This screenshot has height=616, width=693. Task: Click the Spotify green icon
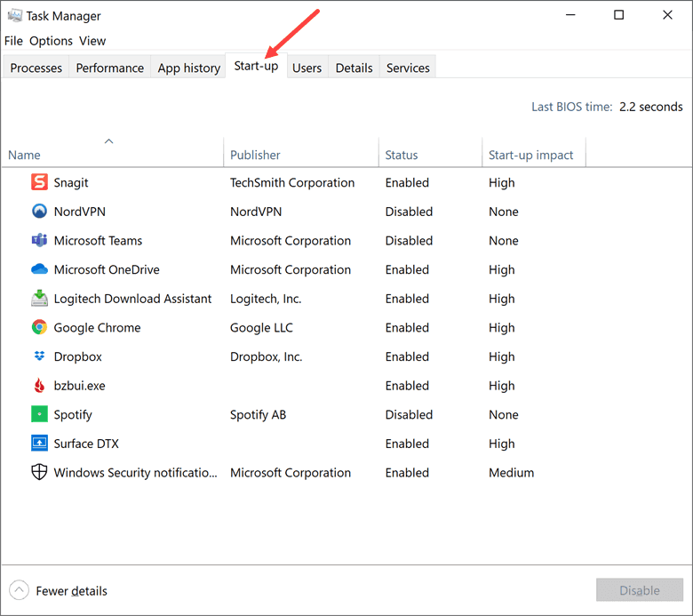pos(39,414)
